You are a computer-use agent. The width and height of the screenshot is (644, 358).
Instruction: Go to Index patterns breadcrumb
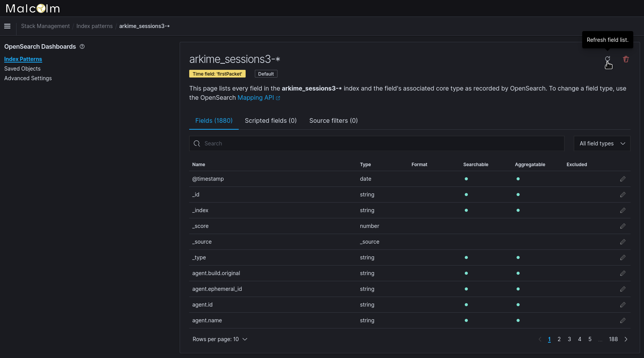pos(94,26)
